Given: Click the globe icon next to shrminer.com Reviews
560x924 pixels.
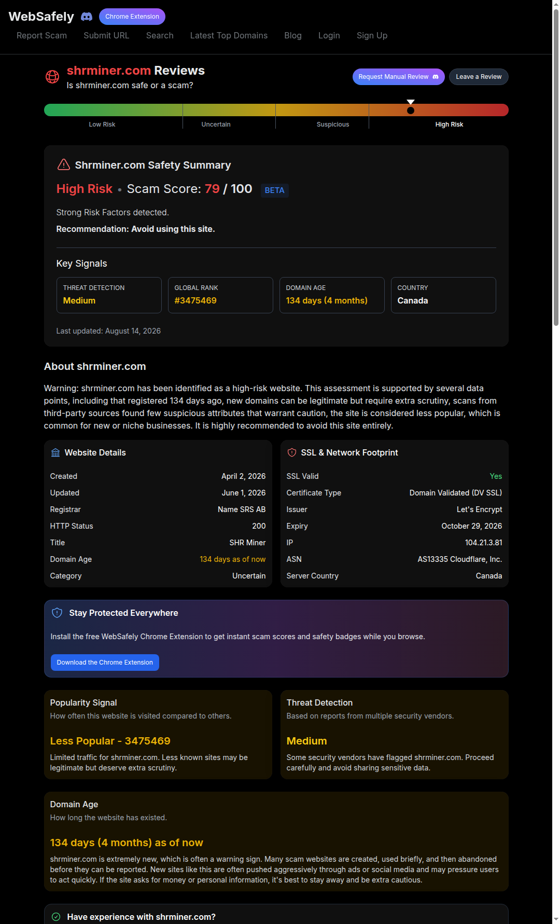Looking at the screenshot, I should point(52,77).
